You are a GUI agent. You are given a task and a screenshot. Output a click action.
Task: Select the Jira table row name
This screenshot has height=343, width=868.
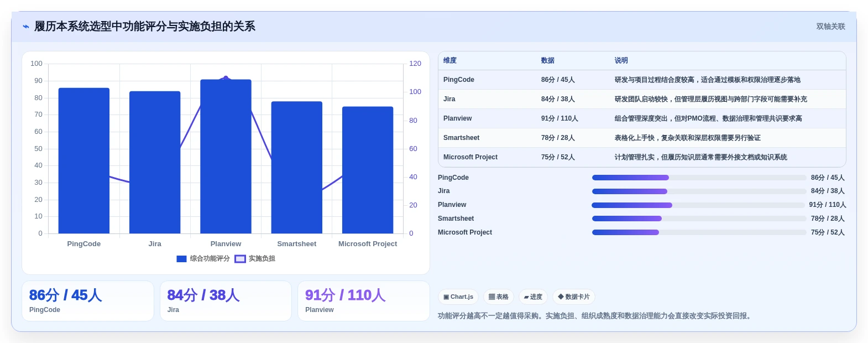point(449,99)
